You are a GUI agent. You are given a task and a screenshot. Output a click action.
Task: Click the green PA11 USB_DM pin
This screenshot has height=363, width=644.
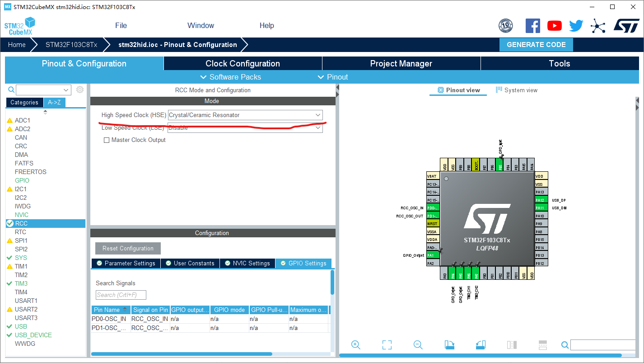coord(541,208)
